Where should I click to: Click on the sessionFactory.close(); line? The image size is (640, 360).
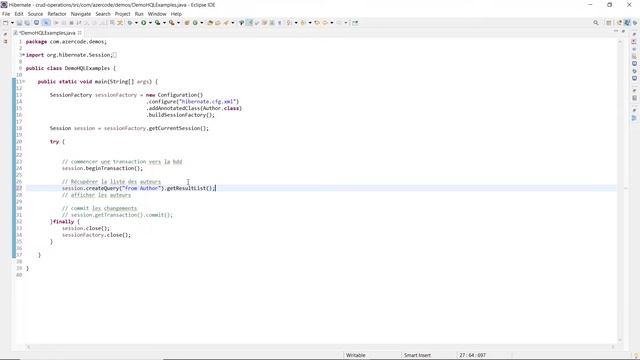pos(96,235)
